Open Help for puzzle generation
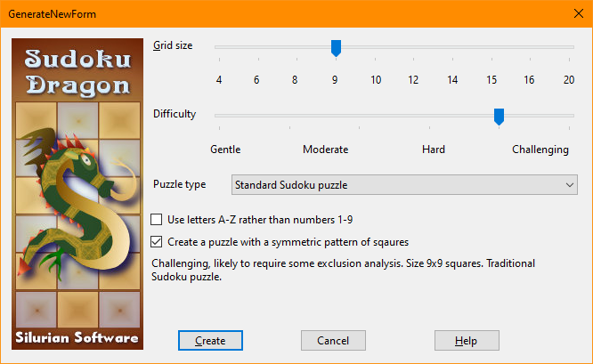 click(467, 341)
